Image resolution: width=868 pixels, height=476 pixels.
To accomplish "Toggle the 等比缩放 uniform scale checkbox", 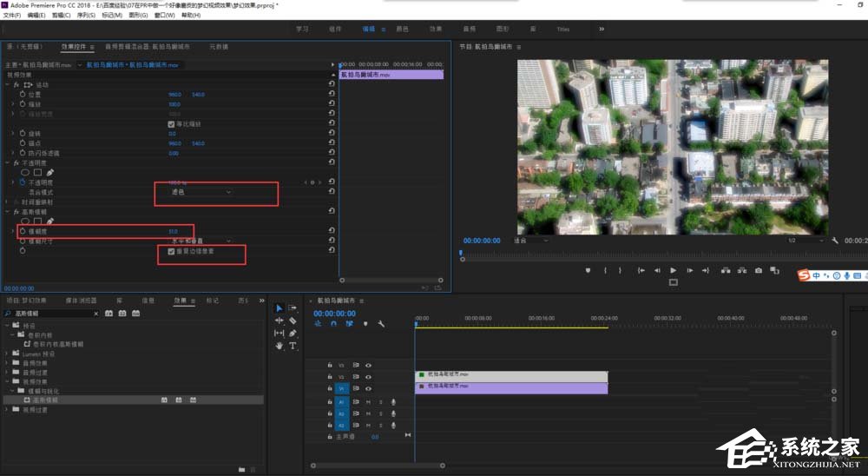I will click(171, 123).
